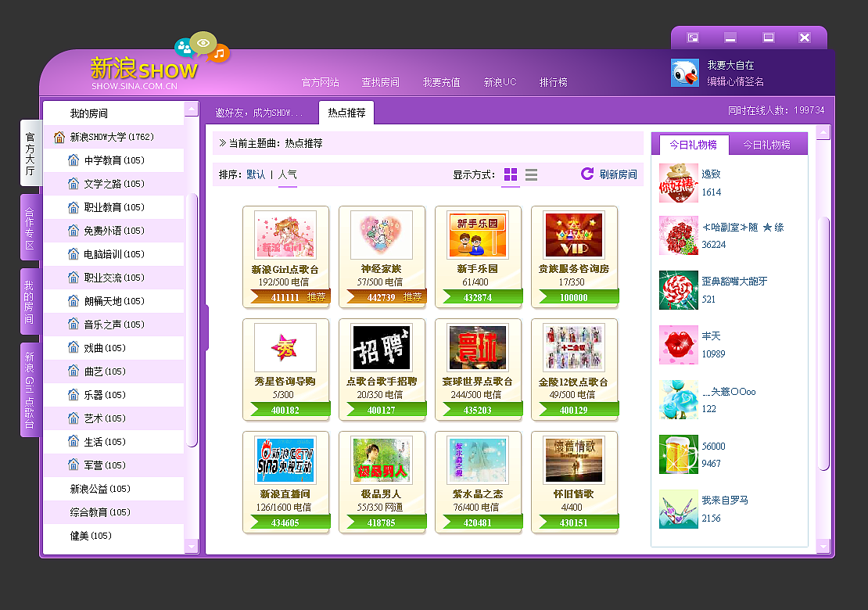Click room number 411111 推荐 bar
Screen dimensions: 868x610
(x=291, y=297)
